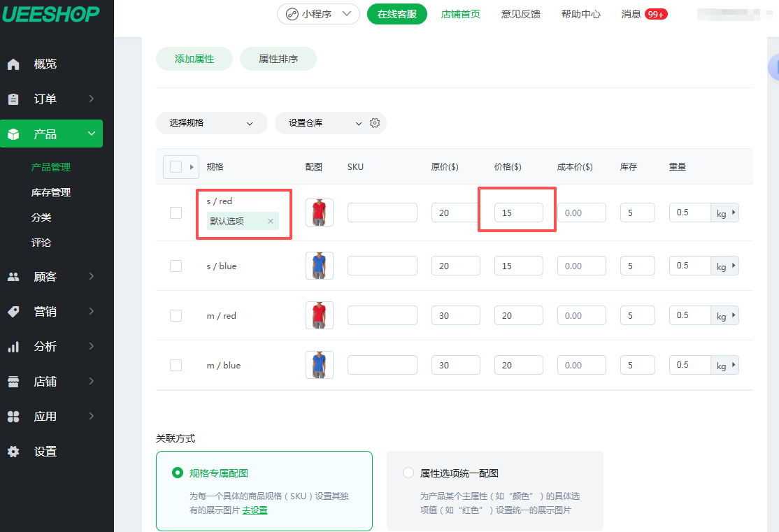Open the 选择规格 dropdown
The height and width of the screenshot is (532, 779).
click(x=211, y=123)
